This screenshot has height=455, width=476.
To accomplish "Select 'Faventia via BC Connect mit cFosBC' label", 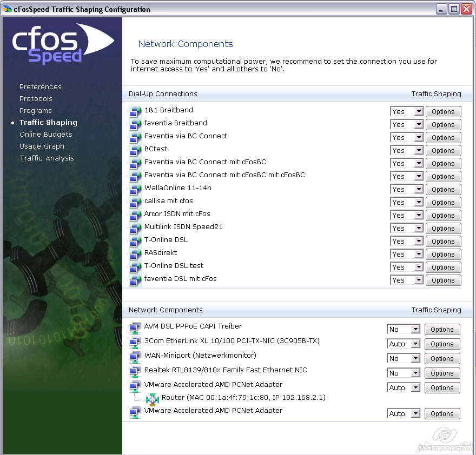I will (205, 162).
